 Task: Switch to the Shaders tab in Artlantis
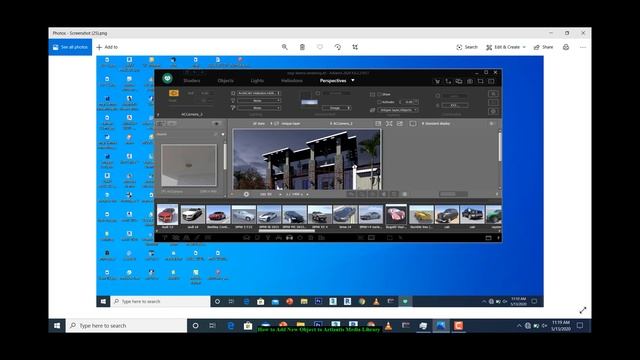coord(192,81)
